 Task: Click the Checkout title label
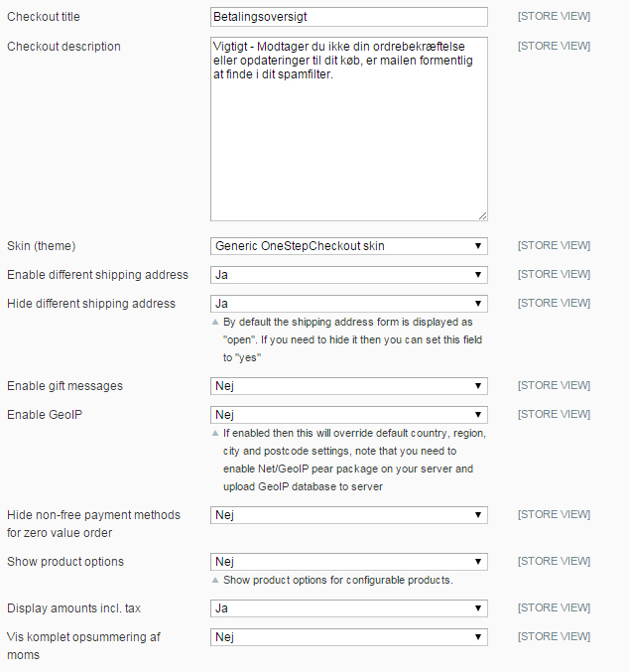pos(44,17)
